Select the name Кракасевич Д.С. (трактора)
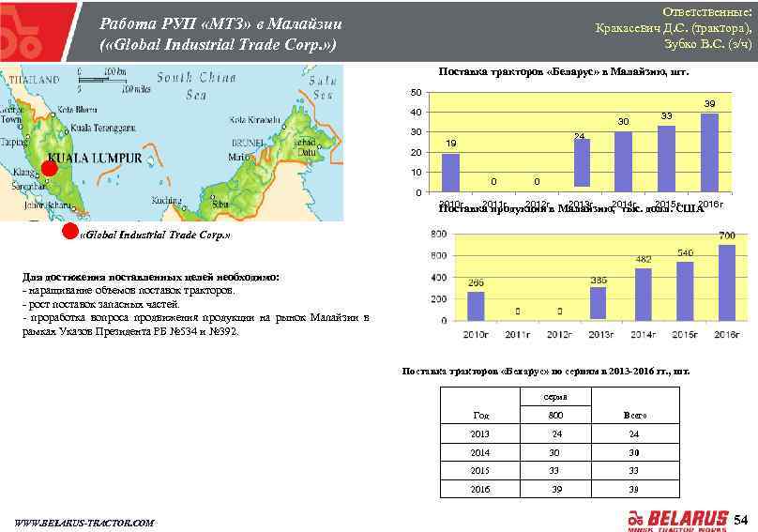The height and width of the screenshot is (532, 758). click(674, 28)
